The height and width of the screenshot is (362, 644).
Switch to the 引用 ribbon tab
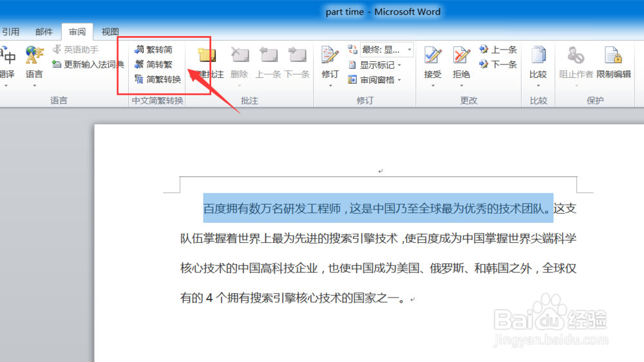pos(10,32)
